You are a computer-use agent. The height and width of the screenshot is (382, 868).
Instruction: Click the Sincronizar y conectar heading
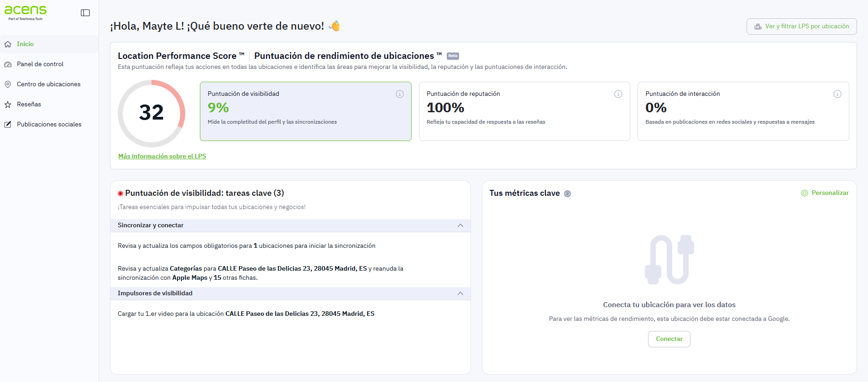151,225
